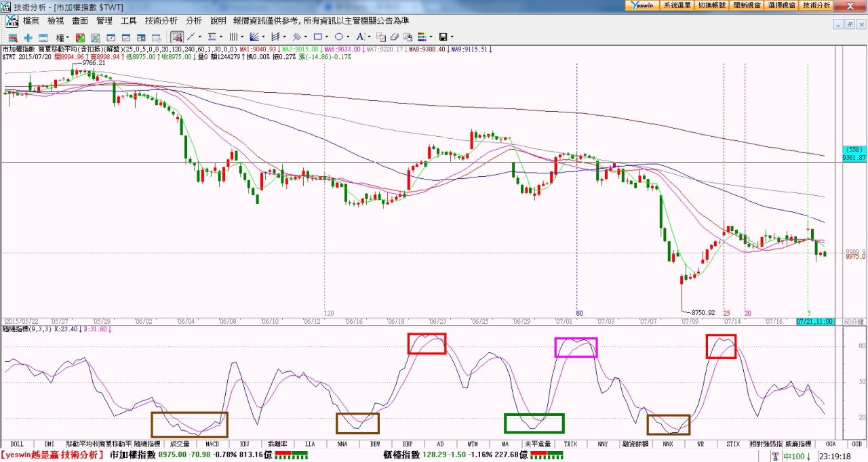Screen dimensions: 868x462
Task: Open the color palette grid picker
Action: tap(422, 37)
